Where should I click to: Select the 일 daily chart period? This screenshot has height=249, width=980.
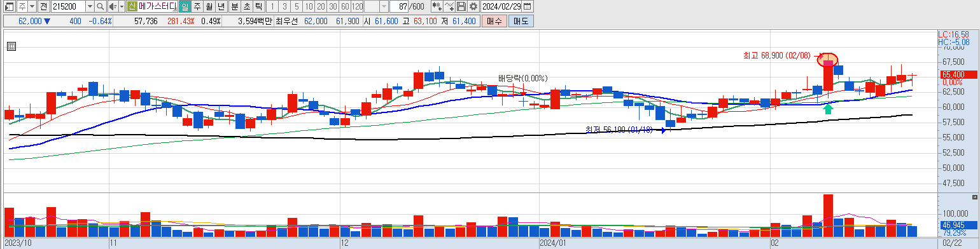pos(185,6)
